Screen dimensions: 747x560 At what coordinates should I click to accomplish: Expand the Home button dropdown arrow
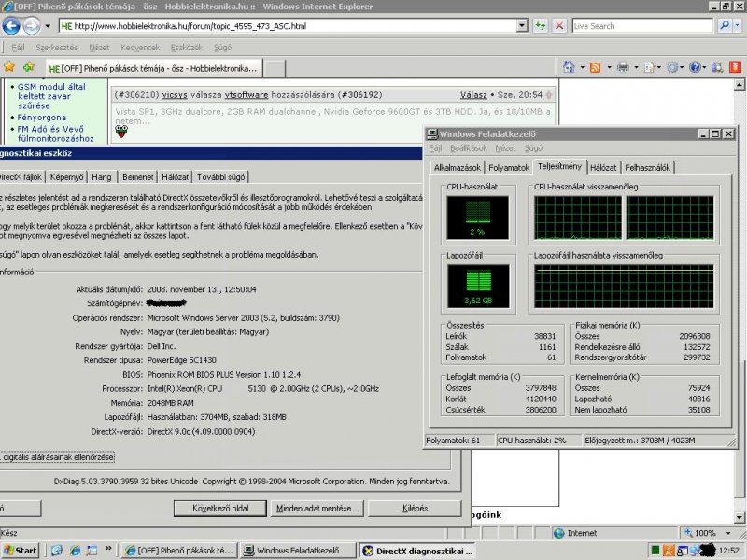coord(582,67)
